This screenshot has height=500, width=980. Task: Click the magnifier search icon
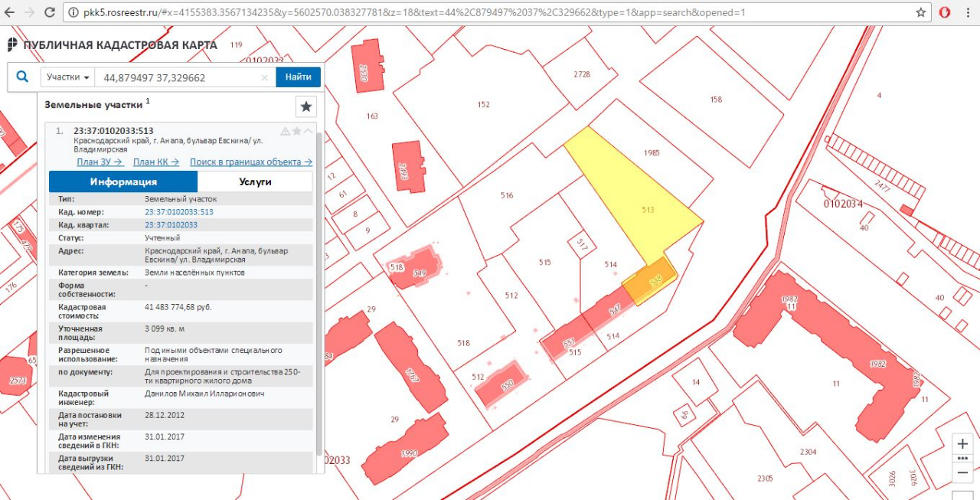coord(23,77)
